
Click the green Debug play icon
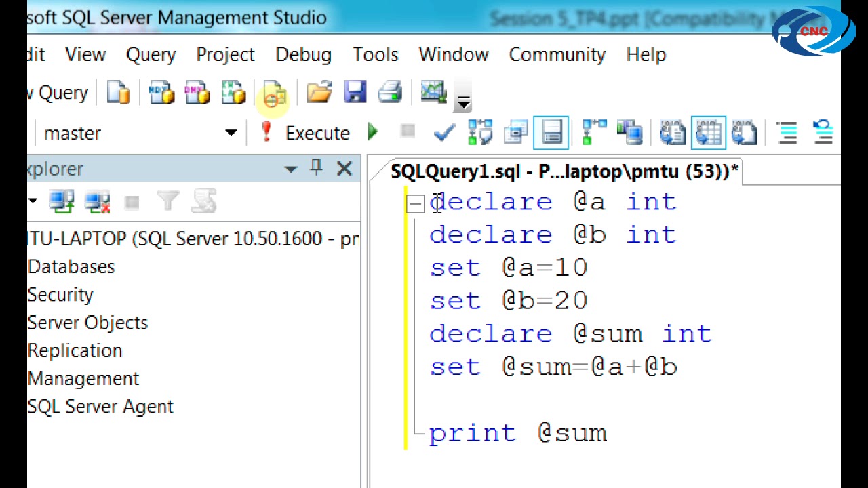pos(372,132)
